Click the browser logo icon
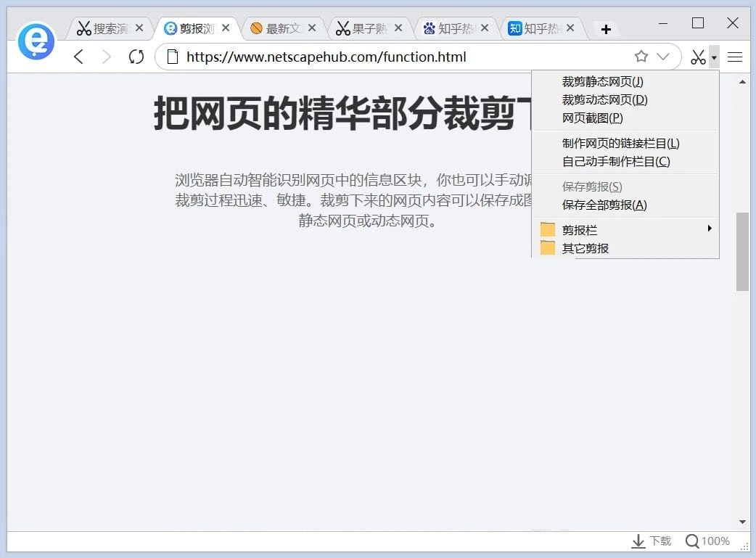Screen dimensions: 756x558 point(36,41)
